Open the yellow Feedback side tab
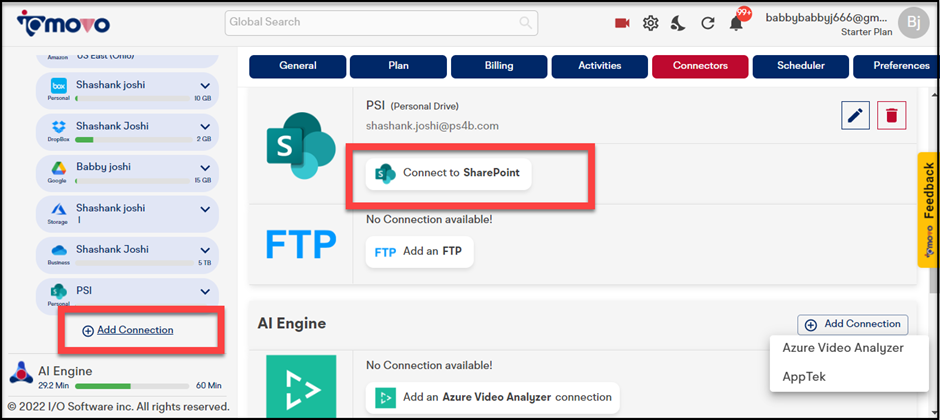Screen dimensions: 940x420 point(928,209)
